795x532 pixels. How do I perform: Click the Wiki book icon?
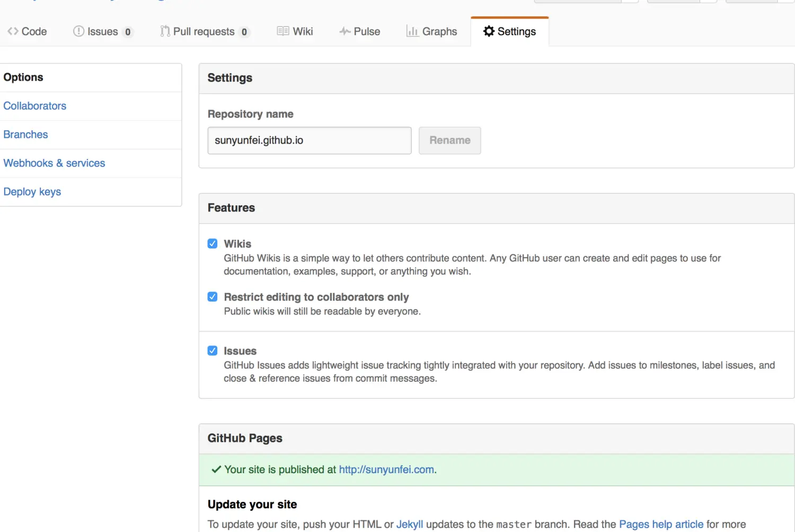283,31
